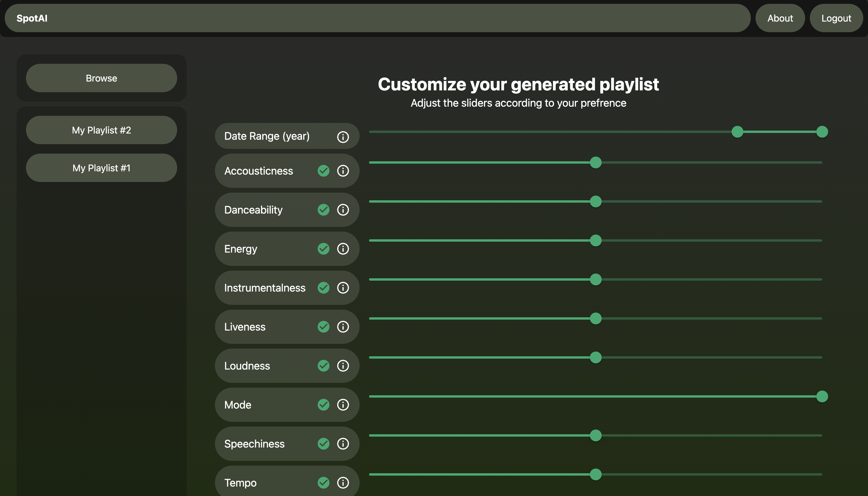Open the Browse section
This screenshot has height=496, width=868.
[x=102, y=78]
